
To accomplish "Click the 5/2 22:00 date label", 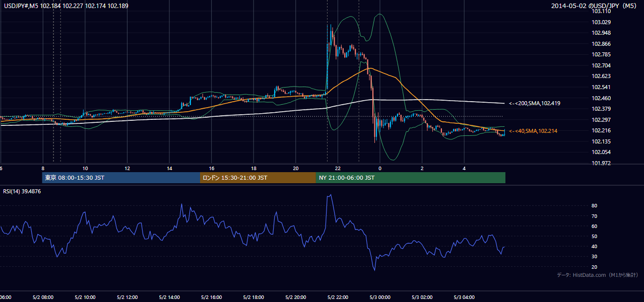I will (338, 297).
